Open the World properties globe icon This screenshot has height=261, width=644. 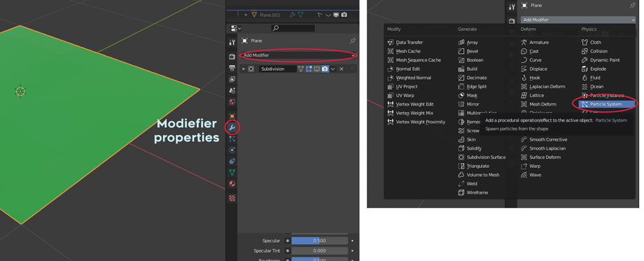(x=232, y=101)
